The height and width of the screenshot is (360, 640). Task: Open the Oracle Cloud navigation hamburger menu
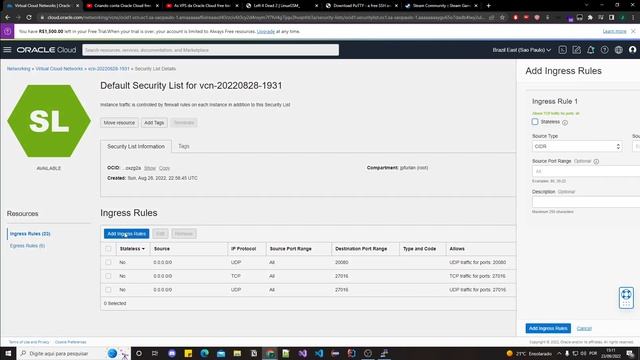pos(7,50)
